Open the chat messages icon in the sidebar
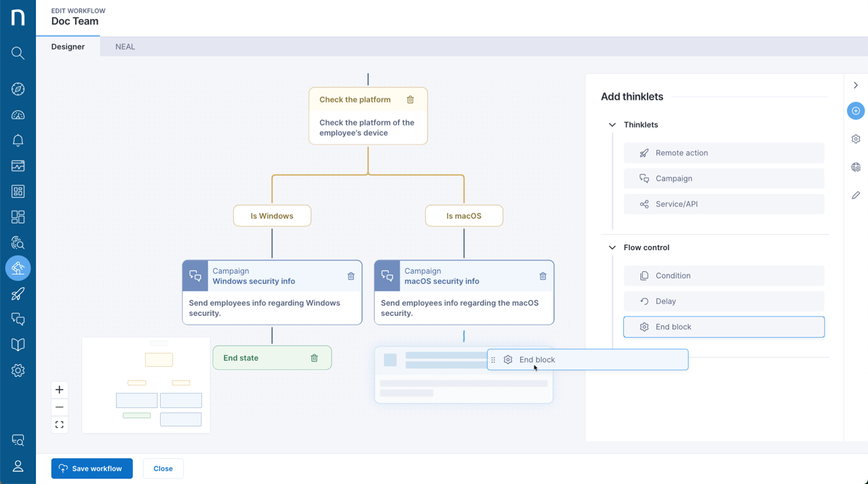Image resolution: width=868 pixels, height=484 pixels. [x=18, y=319]
